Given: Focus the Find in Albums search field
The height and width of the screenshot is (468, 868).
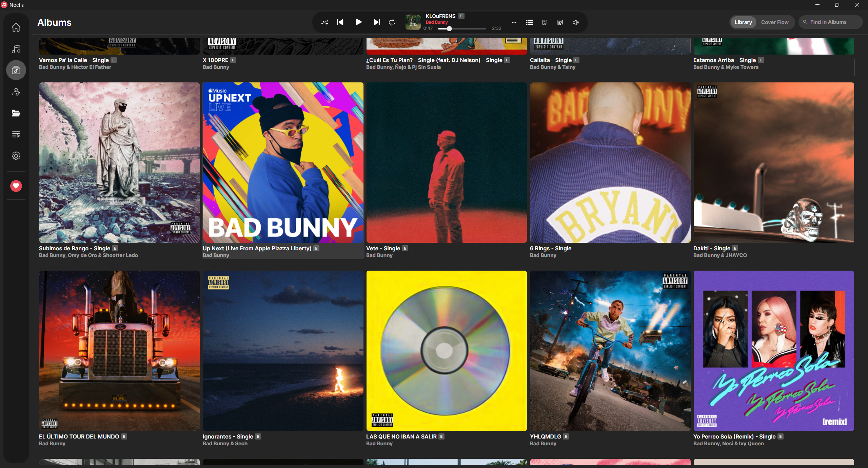Looking at the screenshot, I should 831,22.
